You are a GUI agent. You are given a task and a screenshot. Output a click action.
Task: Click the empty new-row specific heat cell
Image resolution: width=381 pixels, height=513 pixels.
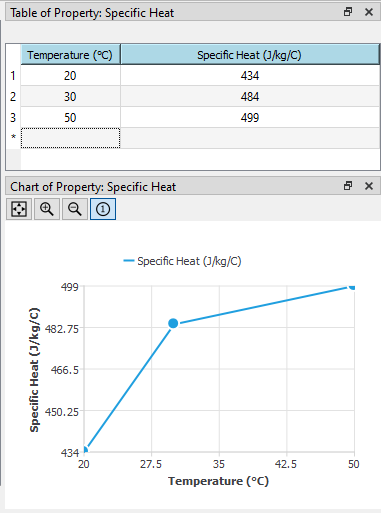click(x=250, y=138)
